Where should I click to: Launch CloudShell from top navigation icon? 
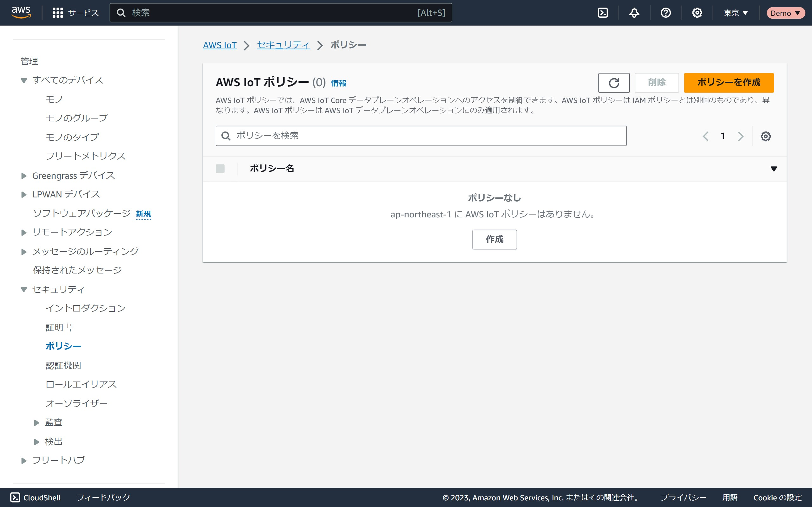pos(603,13)
